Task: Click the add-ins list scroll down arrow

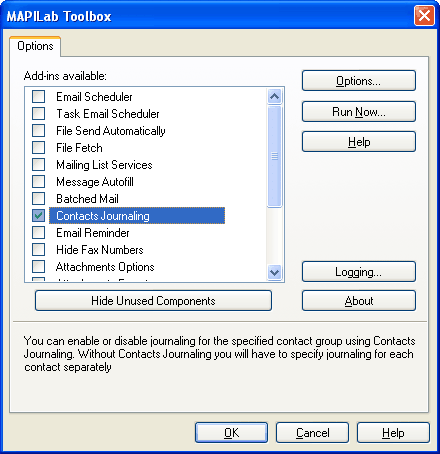Action: [275, 272]
